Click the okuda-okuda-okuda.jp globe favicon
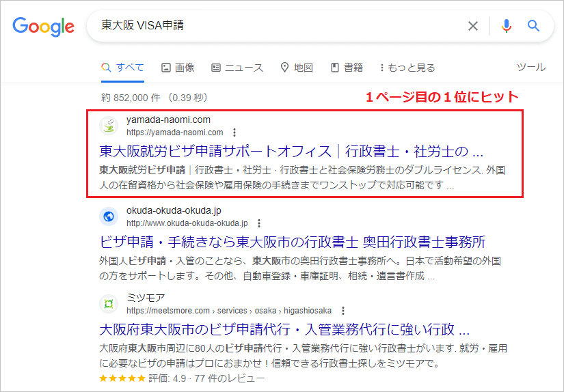This screenshot has height=392, width=564. pos(109,216)
